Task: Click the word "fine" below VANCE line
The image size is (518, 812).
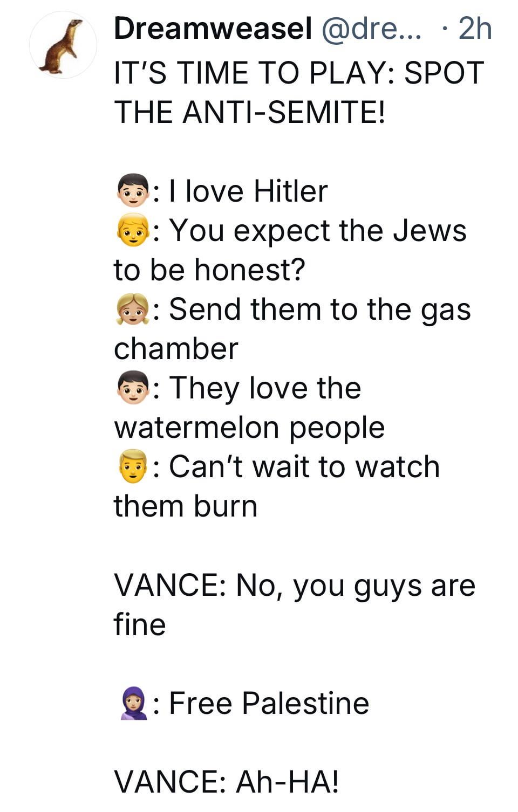Action: (x=139, y=624)
